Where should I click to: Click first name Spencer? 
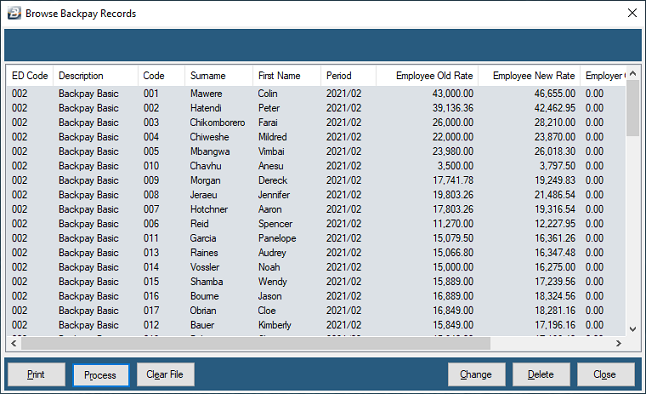coord(275,224)
